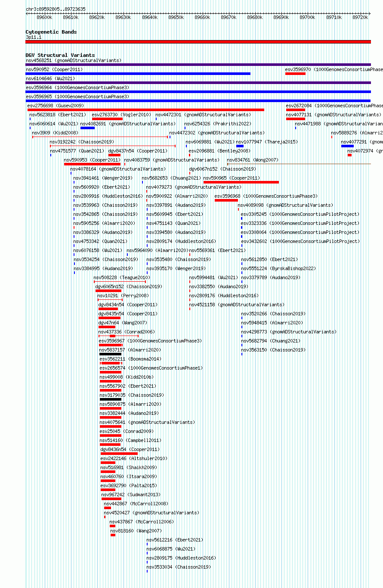This screenshot has height=588, width=383.
Task: Open variant esv3692790 (Palta2015)
Action: coord(129,485)
